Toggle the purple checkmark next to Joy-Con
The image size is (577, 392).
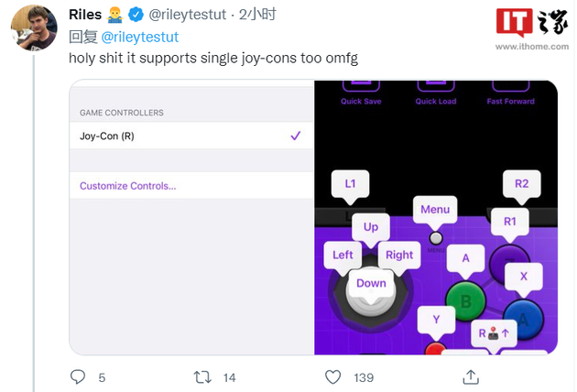295,136
